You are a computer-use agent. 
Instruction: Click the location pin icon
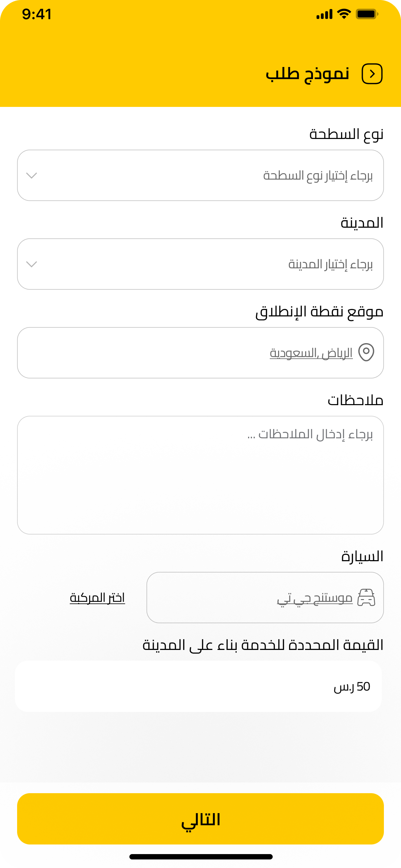pyautogui.click(x=366, y=352)
